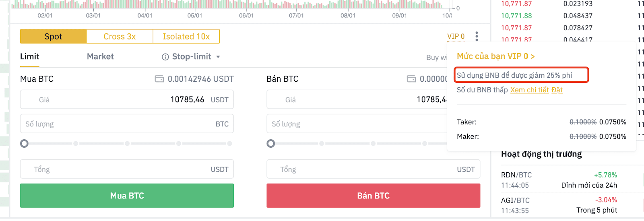
Task: Click the wallet card icon in Bán BTC
Action: point(411,79)
